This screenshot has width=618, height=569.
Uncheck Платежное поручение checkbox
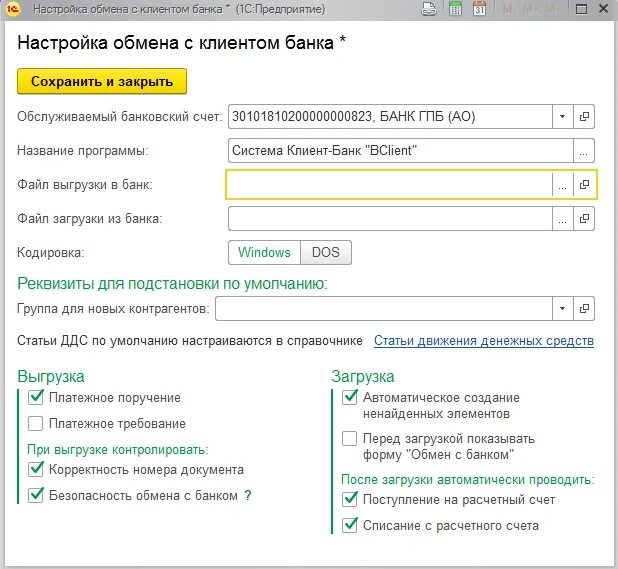[x=35, y=397]
